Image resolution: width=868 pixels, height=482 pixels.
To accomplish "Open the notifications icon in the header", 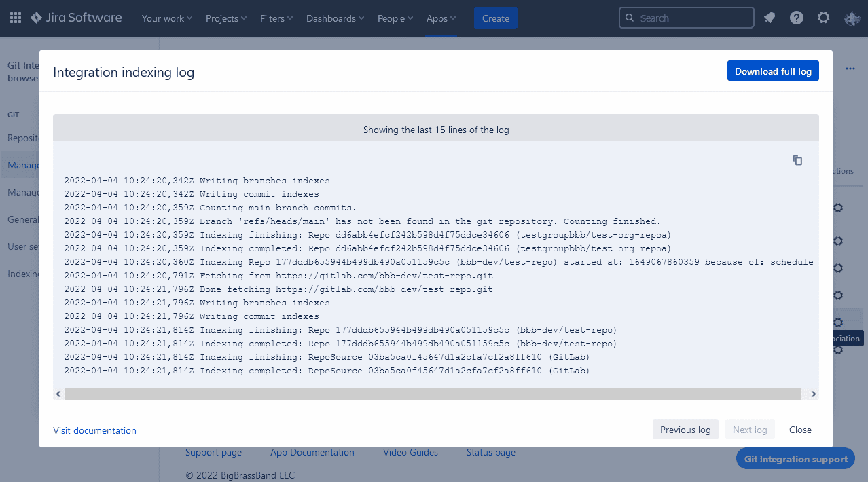I will click(770, 18).
